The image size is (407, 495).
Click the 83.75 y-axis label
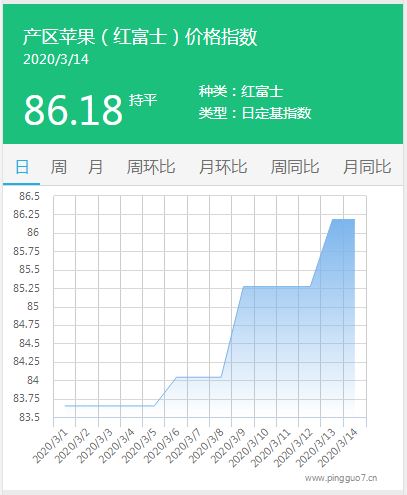click(x=26, y=398)
